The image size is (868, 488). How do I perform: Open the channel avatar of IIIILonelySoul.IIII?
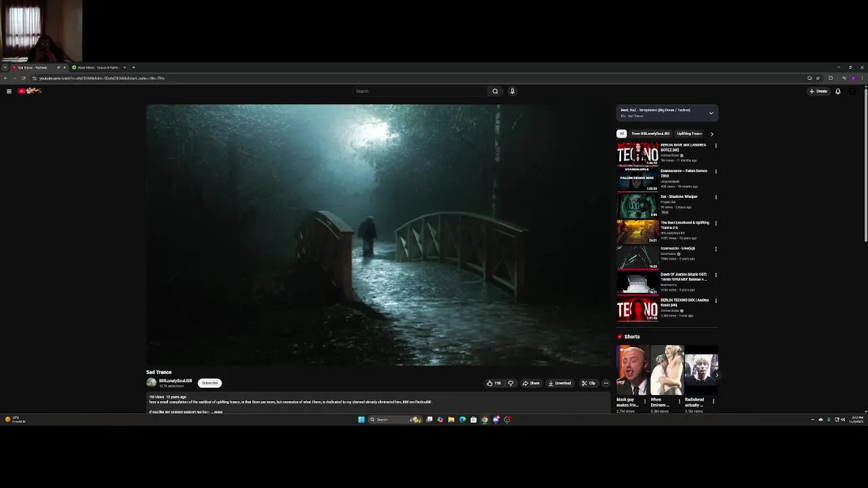[x=151, y=383]
